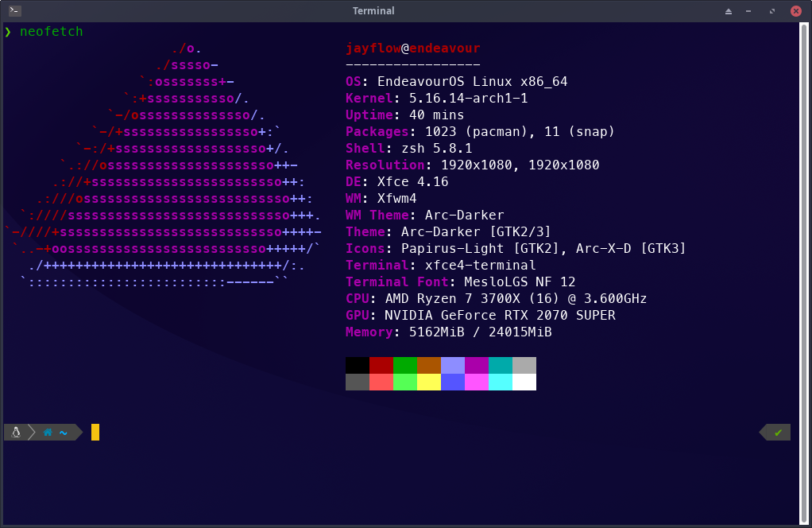Click the "Terminal" window title text
Image resolution: width=812 pixels, height=528 pixels.
pos(373,11)
